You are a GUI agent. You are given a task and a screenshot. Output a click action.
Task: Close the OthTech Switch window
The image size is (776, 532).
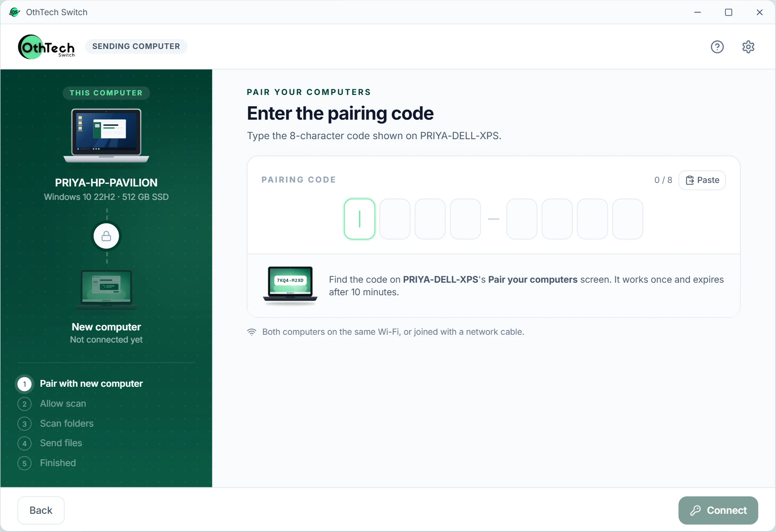click(x=760, y=12)
